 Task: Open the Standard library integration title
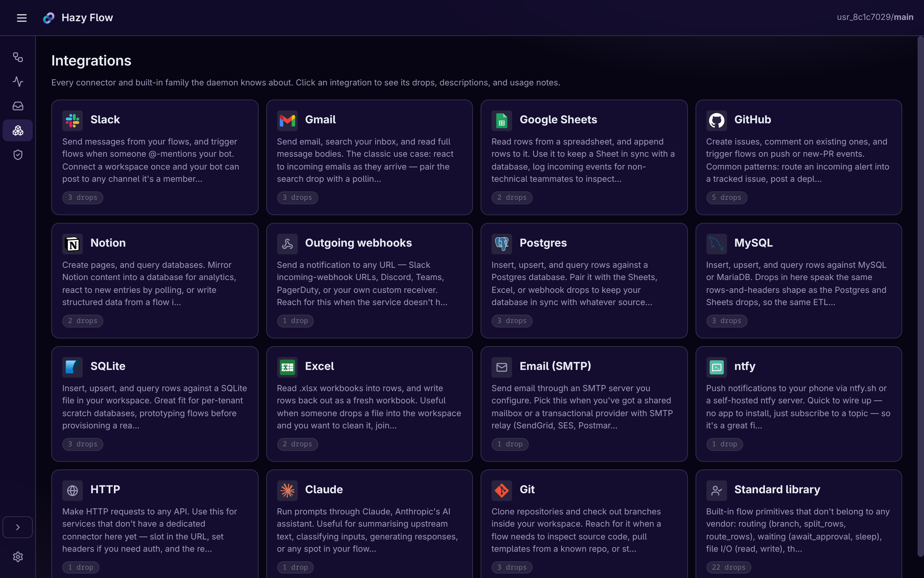pyautogui.click(x=777, y=489)
